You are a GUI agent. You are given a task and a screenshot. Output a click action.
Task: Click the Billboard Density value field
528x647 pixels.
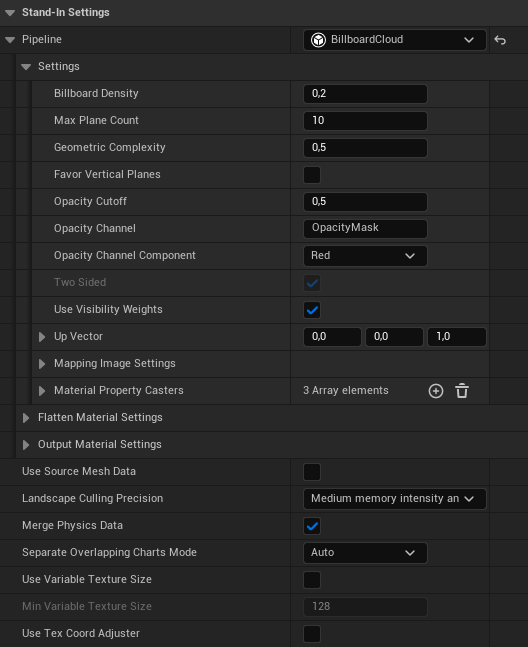point(365,94)
